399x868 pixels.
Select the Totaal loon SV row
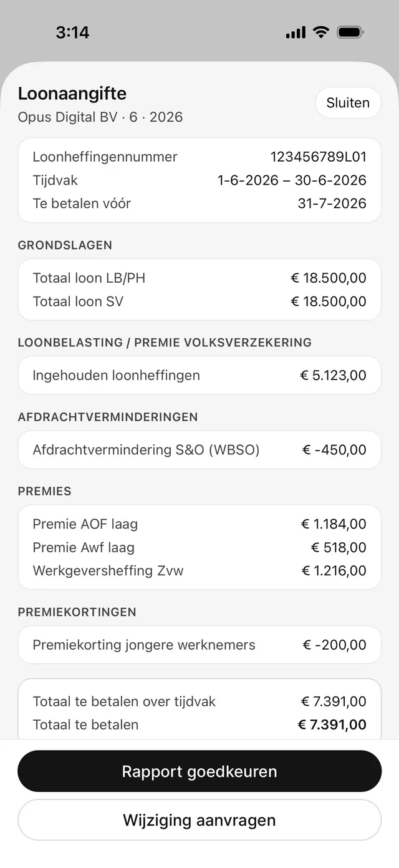pyautogui.click(x=199, y=301)
